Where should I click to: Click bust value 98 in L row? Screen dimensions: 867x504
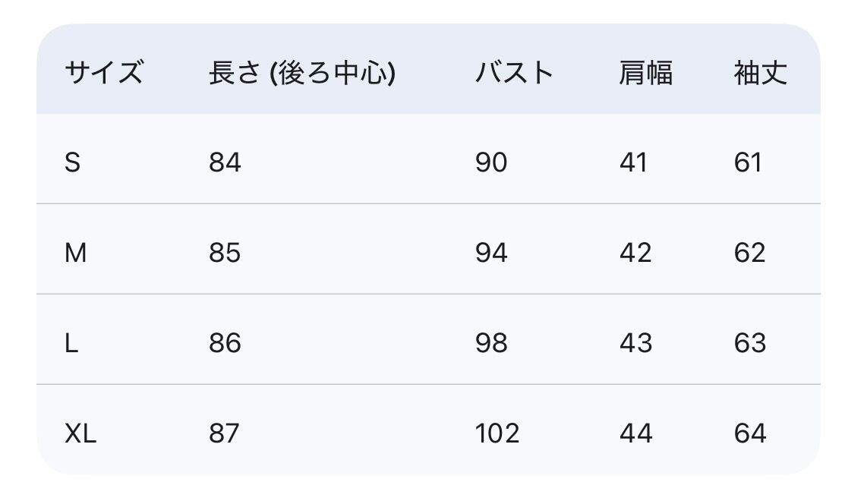pos(491,343)
